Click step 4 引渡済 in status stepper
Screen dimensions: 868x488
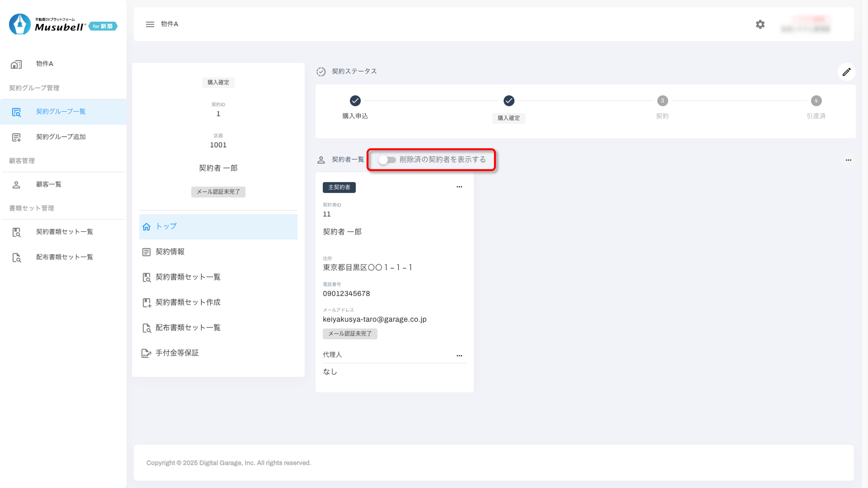click(x=816, y=101)
